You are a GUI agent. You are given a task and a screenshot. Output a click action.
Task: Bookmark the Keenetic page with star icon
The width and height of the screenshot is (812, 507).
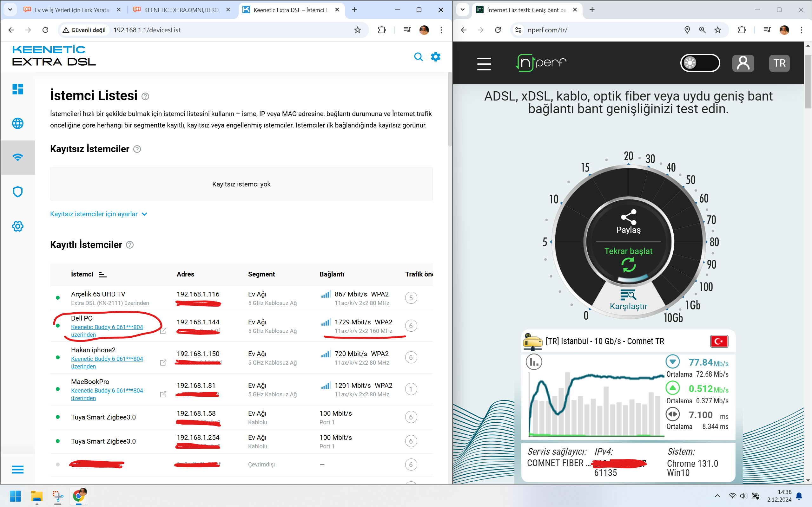pyautogui.click(x=358, y=30)
